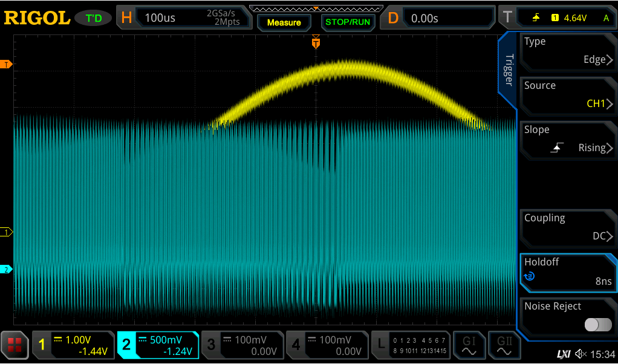Click the T trigger icon in top bar
The image size is (618, 364).
pyautogui.click(x=507, y=18)
